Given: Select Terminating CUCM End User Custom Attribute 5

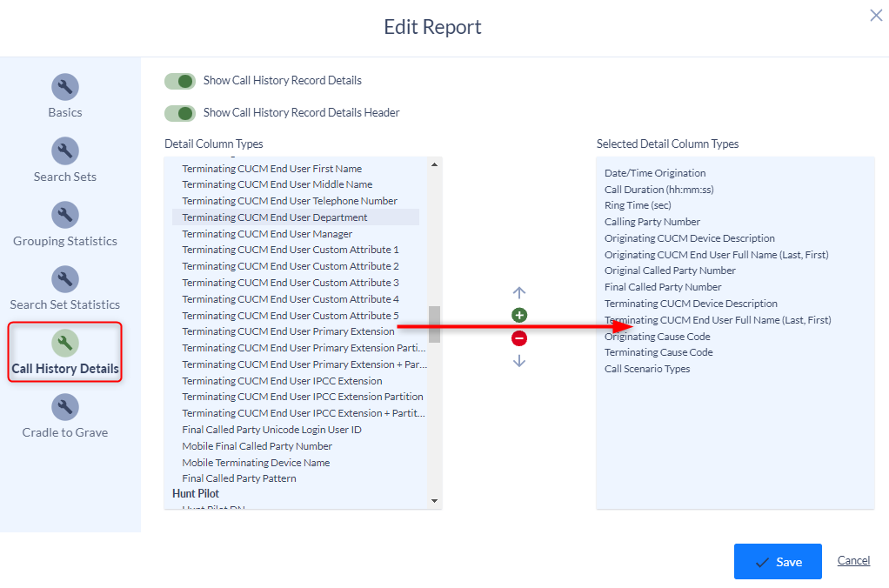Looking at the screenshot, I should [x=291, y=315].
